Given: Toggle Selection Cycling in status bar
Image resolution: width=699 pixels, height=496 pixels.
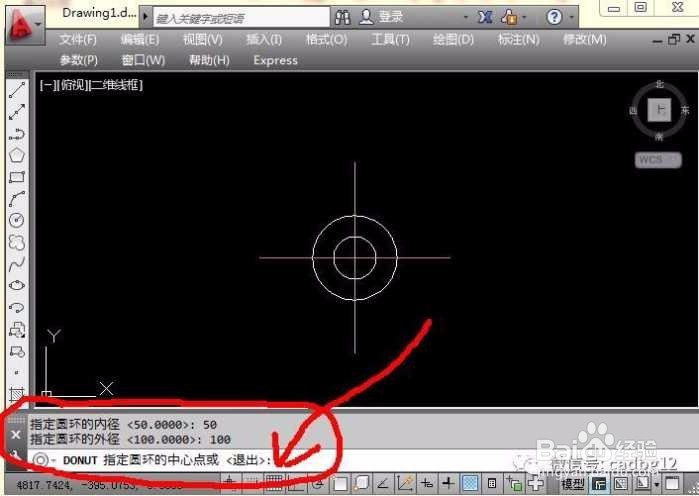Looking at the screenshot, I should point(514,483).
